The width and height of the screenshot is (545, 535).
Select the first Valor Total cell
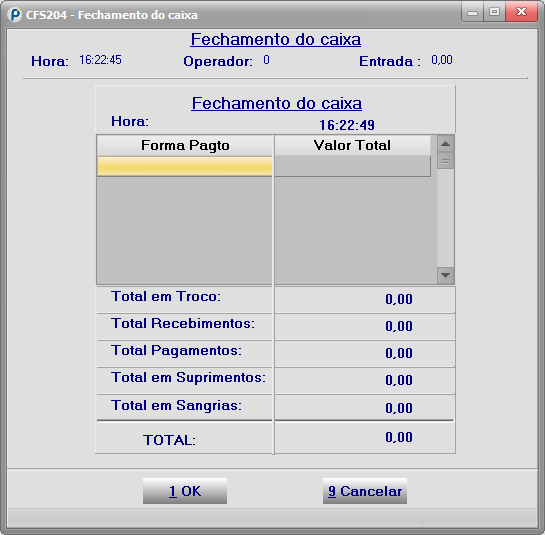pyautogui.click(x=352, y=166)
